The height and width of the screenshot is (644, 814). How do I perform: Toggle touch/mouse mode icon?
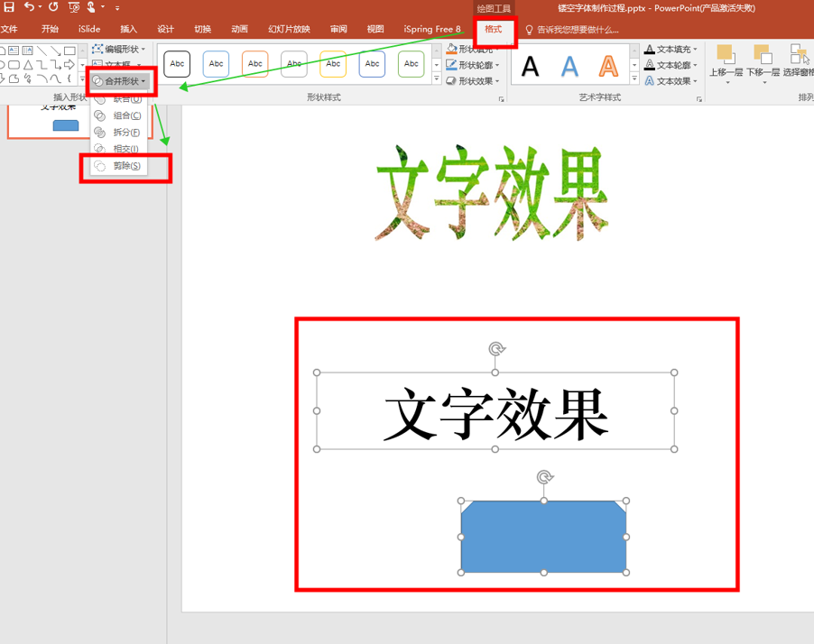(91, 7)
